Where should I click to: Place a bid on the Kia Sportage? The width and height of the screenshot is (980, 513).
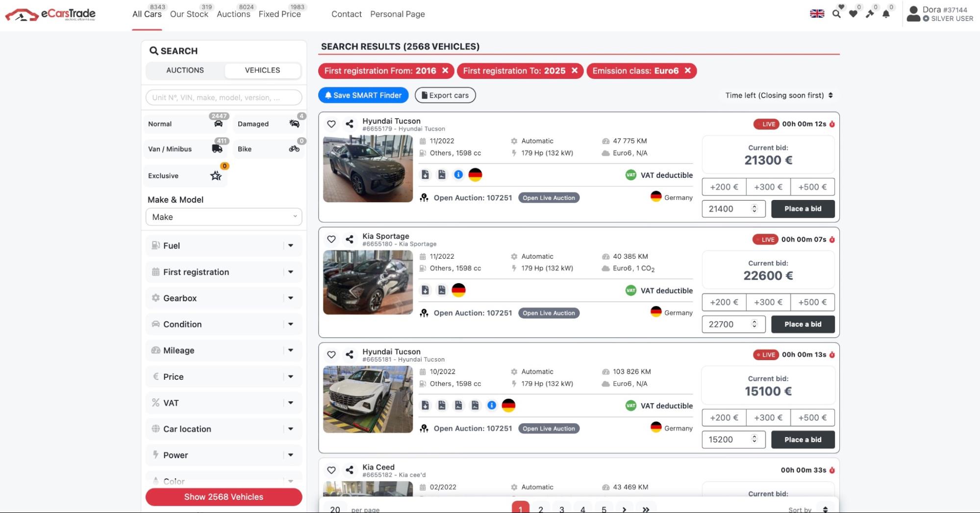click(x=803, y=324)
